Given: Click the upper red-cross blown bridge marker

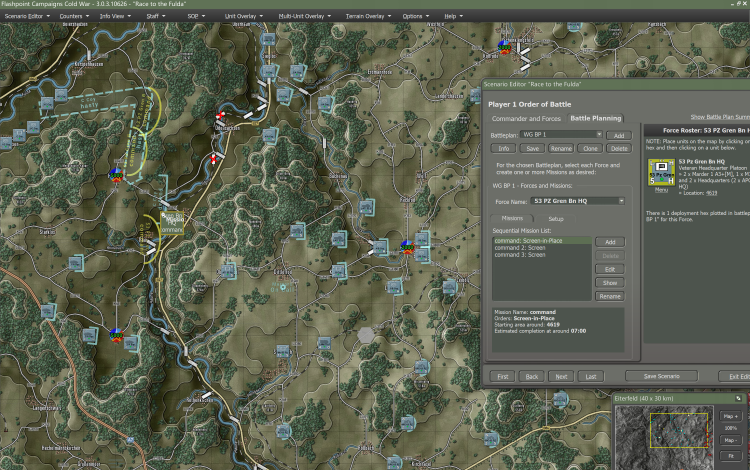Looking at the screenshot, I should (221, 116).
